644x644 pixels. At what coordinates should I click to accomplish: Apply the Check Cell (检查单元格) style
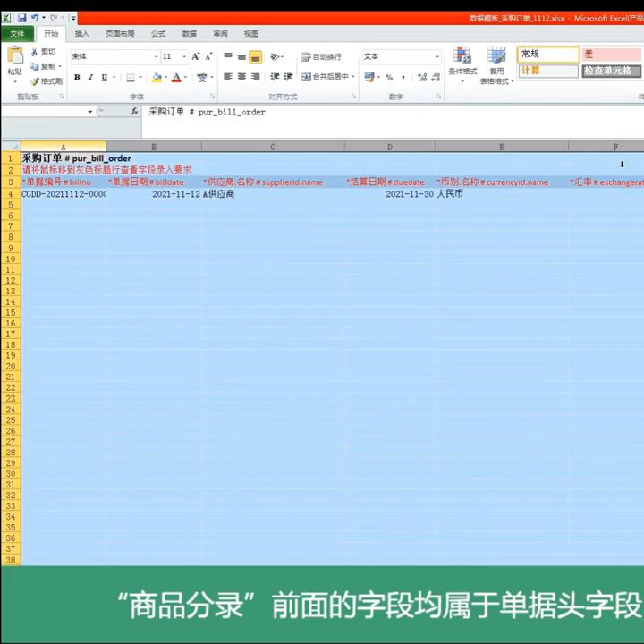tap(612, 71)
